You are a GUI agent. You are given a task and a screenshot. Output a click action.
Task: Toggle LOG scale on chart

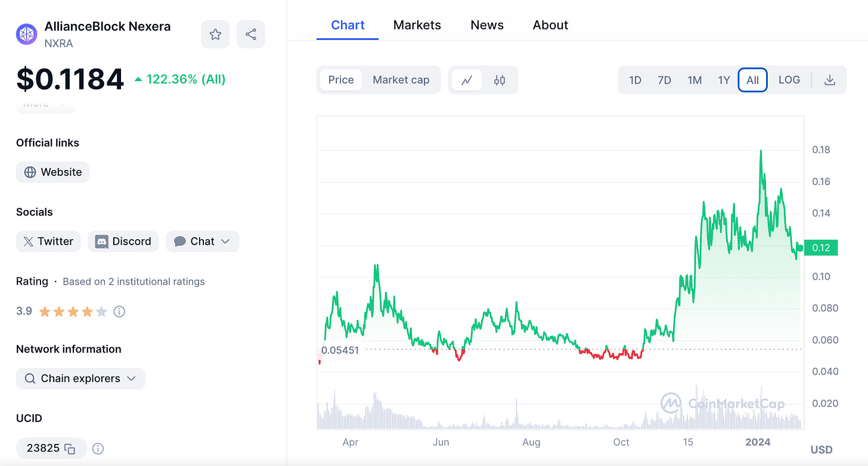coord(789,80)
